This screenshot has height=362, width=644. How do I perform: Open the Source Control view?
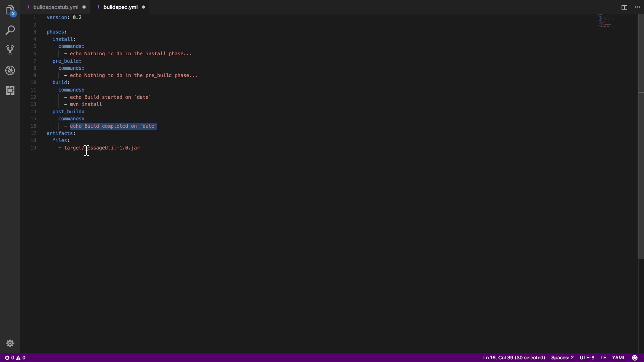click(x=10, y=50)
